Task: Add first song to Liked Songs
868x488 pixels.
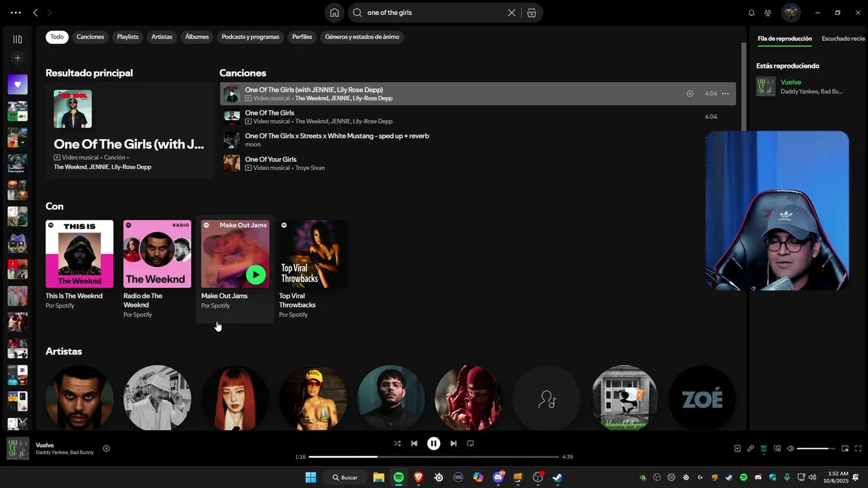Action: (690, 94)
